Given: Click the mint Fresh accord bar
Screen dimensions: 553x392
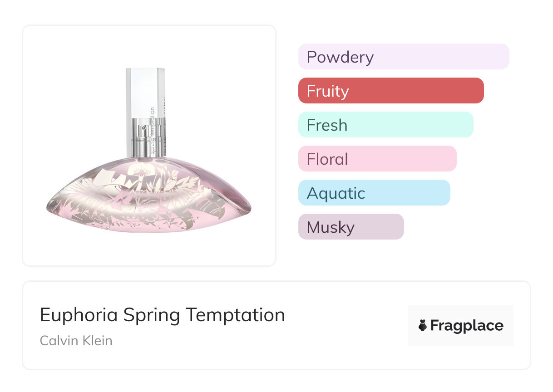Looking at the screenshot, I should point(385,125).
